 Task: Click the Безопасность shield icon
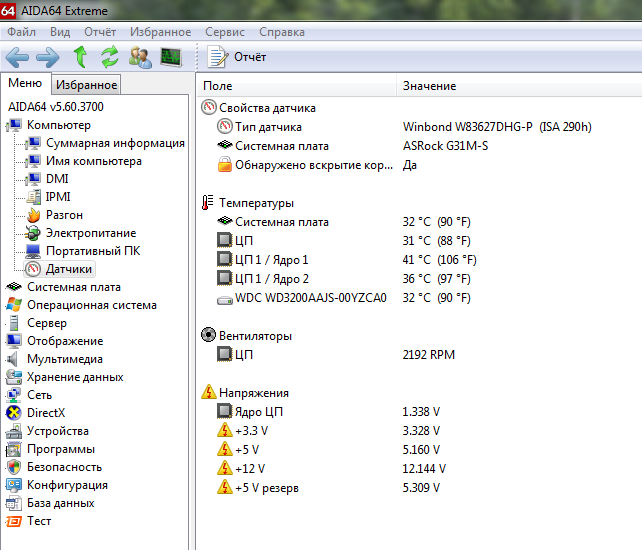14,467
